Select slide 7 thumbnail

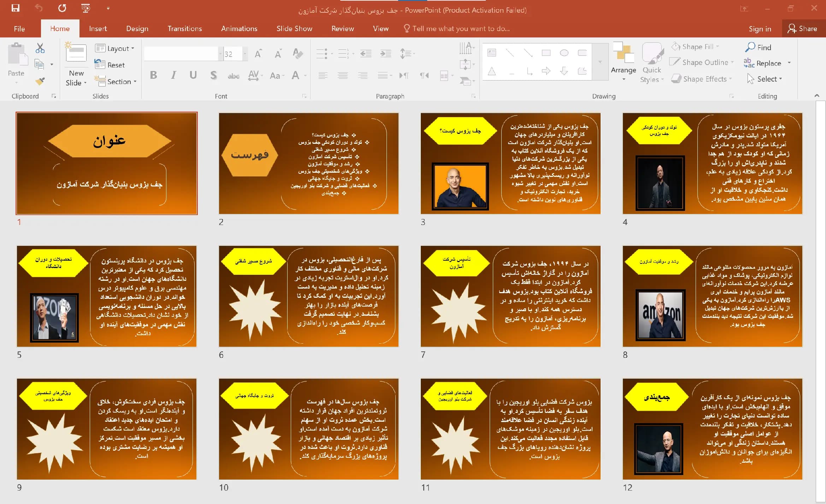click(x=511, y=296)
